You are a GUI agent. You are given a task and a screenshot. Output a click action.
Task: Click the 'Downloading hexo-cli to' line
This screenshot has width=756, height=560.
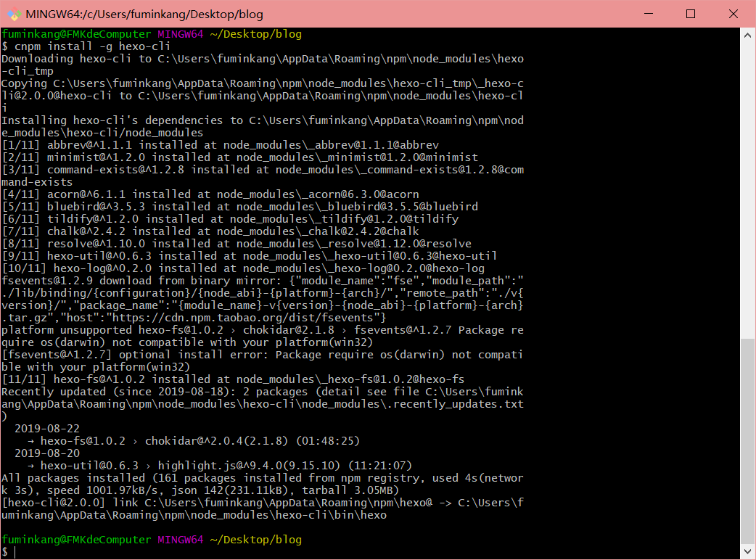tap(263, 59)
